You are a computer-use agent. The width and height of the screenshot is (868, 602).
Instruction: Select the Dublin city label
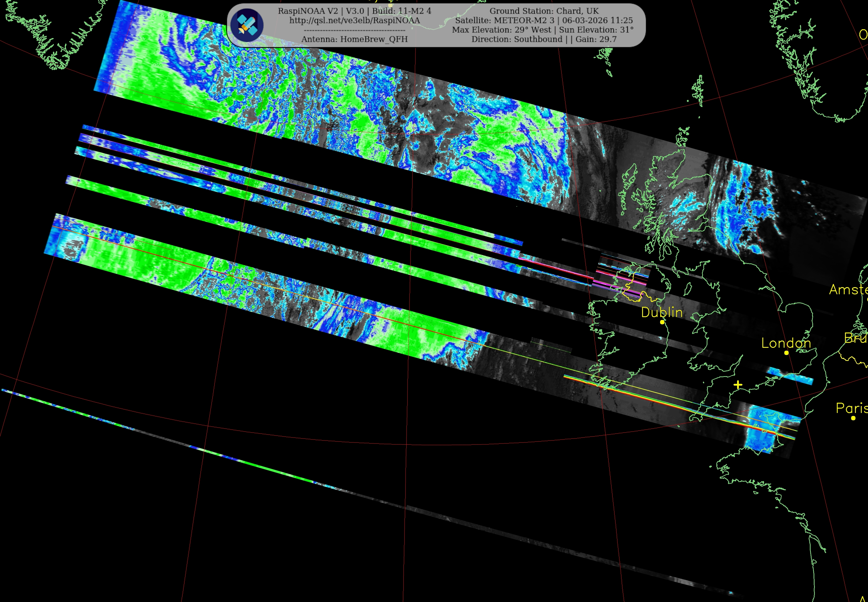[662, 312]
